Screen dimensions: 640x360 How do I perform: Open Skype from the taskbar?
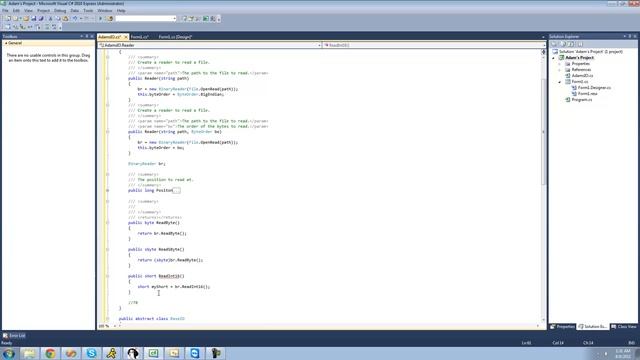(x=91, y=353)
